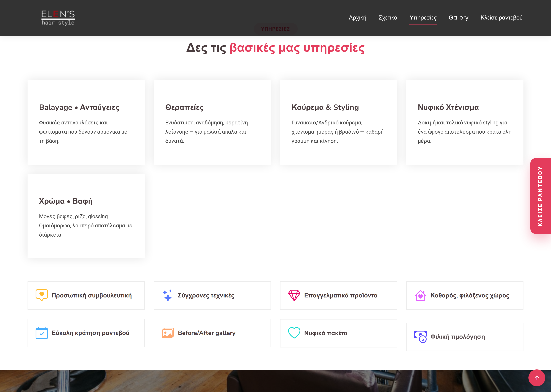Image resolution: width=551 pixels, height=392 pixels.
Task: Click the description starting Μονές βαφές
Action: pos(86,225)
